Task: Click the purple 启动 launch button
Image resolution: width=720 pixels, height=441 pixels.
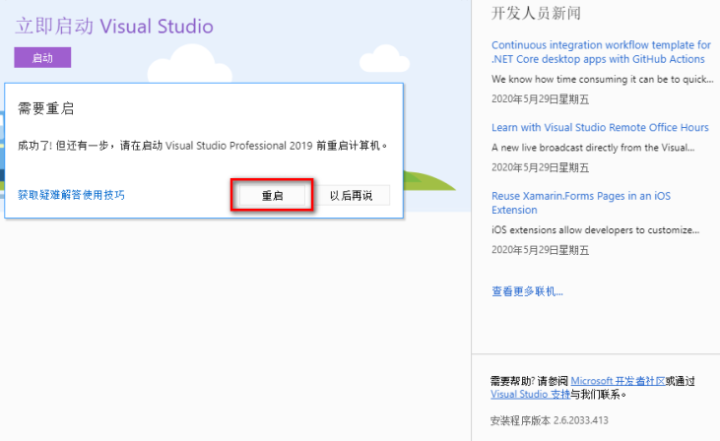Action: [x=42, y=58]
